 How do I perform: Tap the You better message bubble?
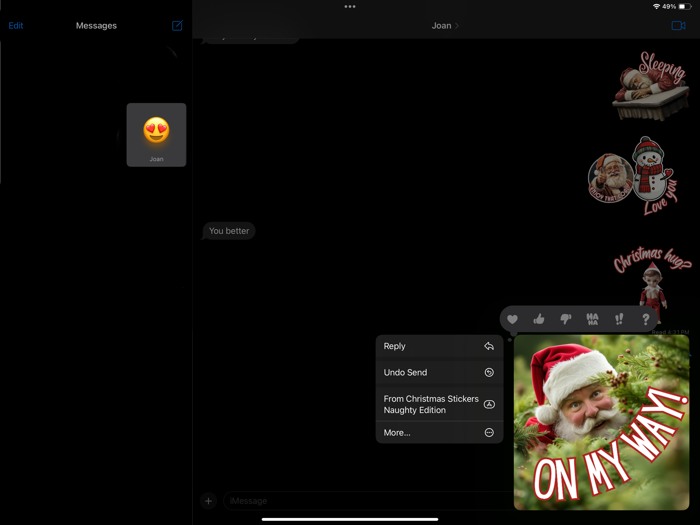pos(229,231)
